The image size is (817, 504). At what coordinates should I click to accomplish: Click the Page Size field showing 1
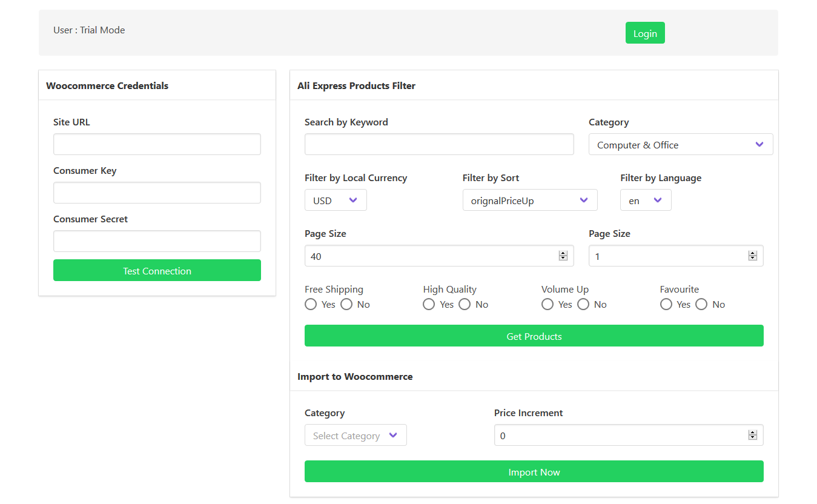[676, 256]
